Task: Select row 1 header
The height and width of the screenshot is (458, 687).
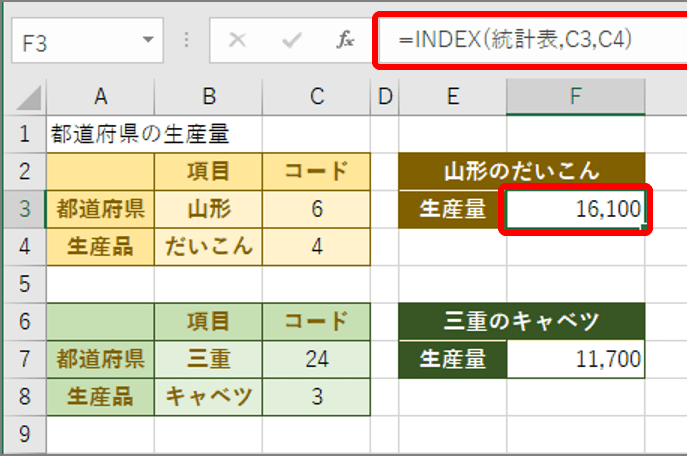Action: click(25, 134)
